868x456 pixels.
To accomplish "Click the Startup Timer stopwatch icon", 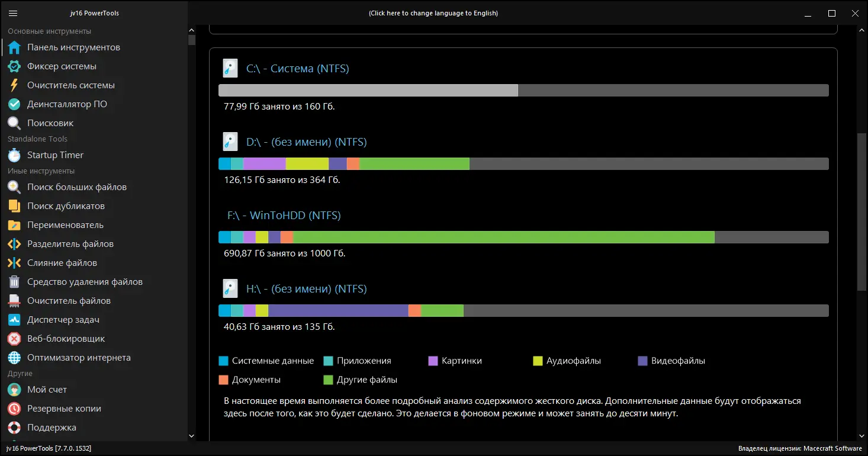I will coord(14,155).
